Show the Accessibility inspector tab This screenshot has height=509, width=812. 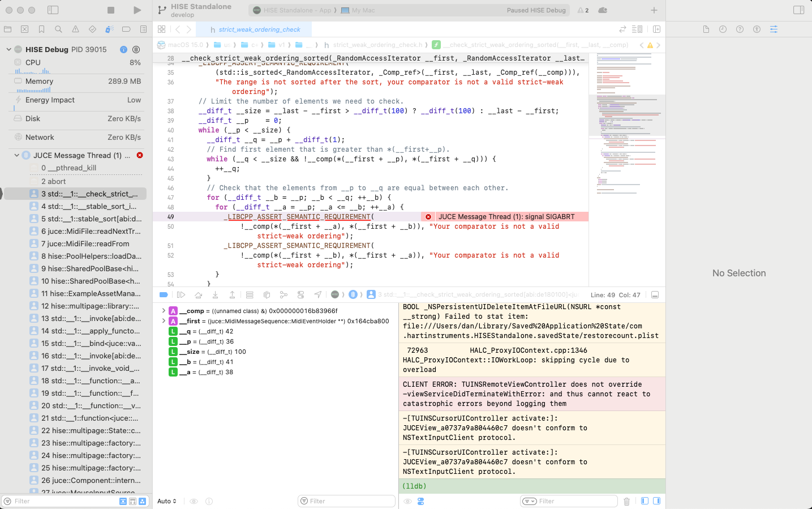click(757, 29)
